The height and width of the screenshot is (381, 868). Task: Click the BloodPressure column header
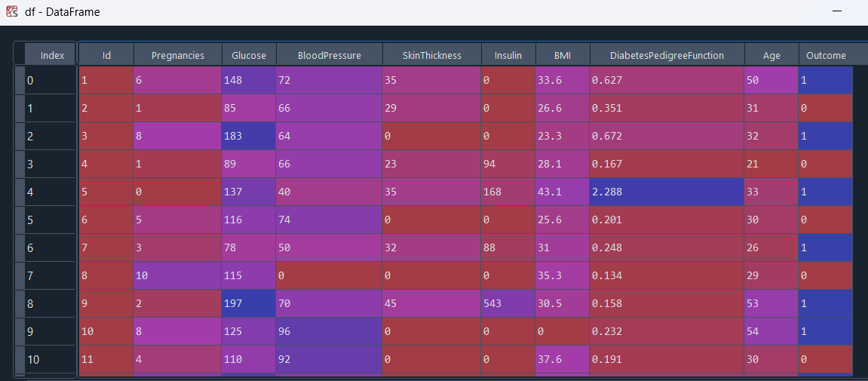click(x=329, y=55)
